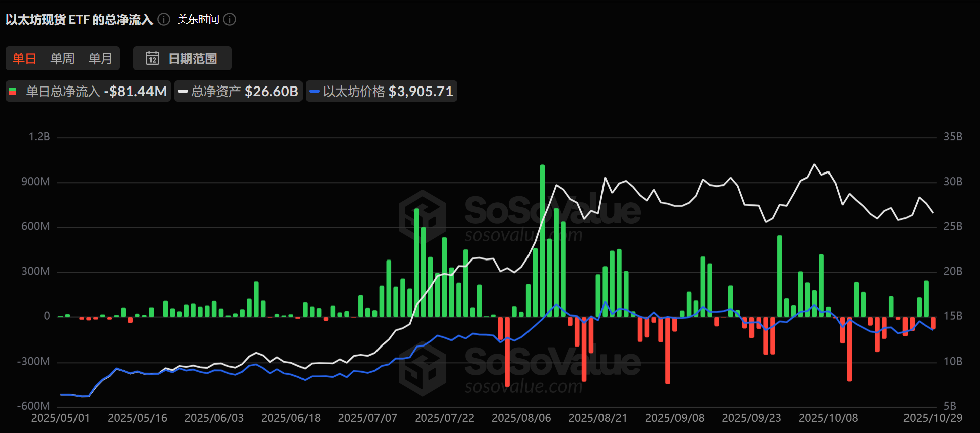
Task: Switch to the 单周 weekly tab
Action: (x=62, y=58)
